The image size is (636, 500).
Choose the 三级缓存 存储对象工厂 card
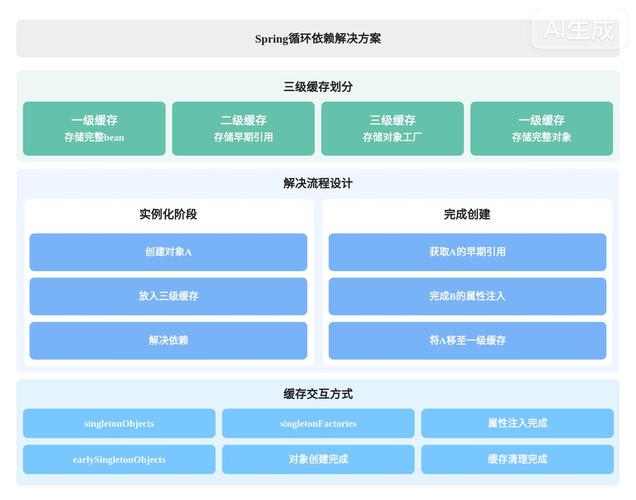[393, 129]
